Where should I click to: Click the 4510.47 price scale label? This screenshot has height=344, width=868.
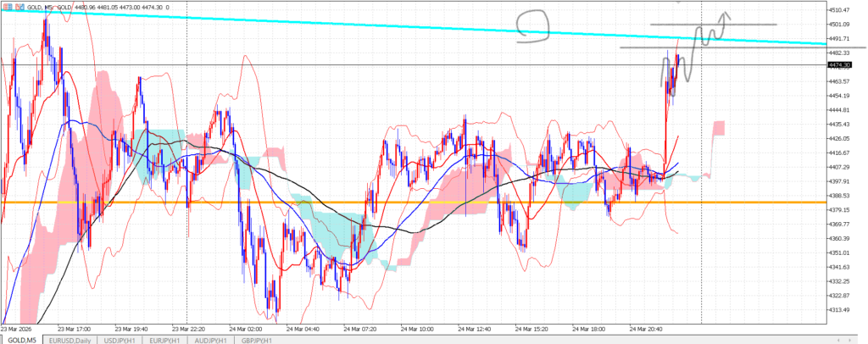tap(837, 10)
